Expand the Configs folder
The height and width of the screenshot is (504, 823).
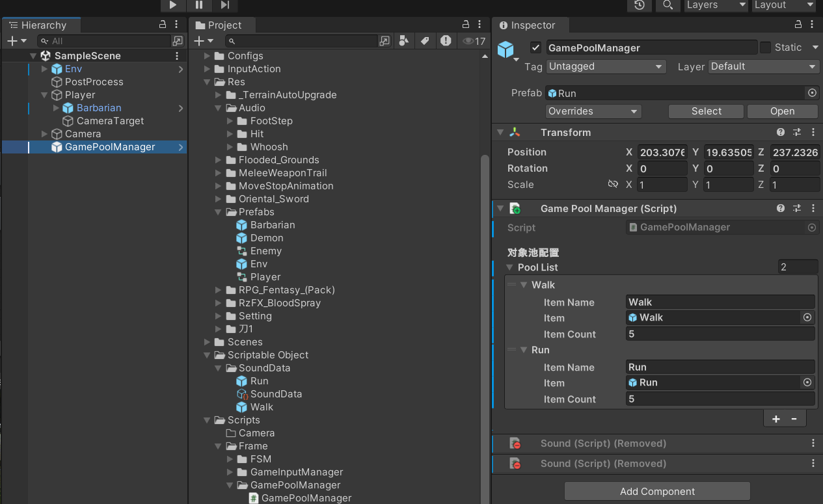(208, 56)
